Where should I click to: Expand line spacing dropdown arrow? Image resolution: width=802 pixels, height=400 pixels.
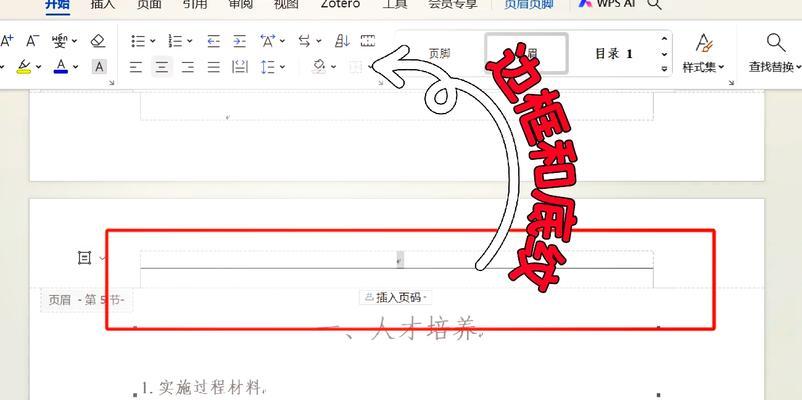(282, 66)
